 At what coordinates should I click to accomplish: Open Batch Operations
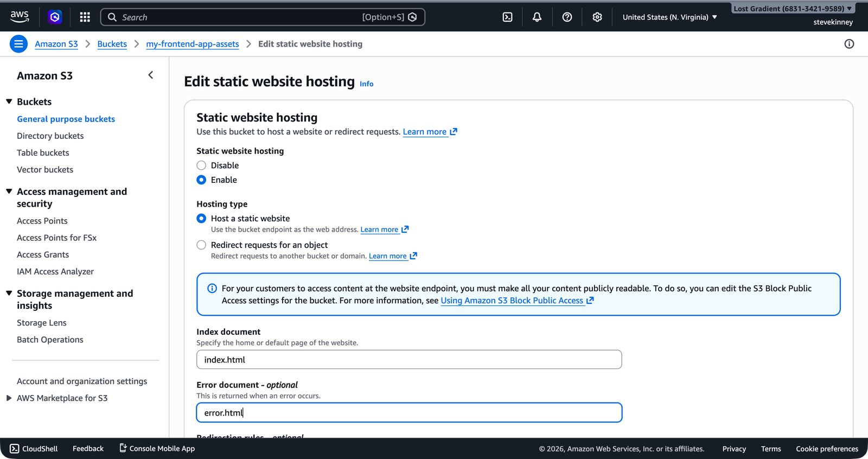[50, 340]
